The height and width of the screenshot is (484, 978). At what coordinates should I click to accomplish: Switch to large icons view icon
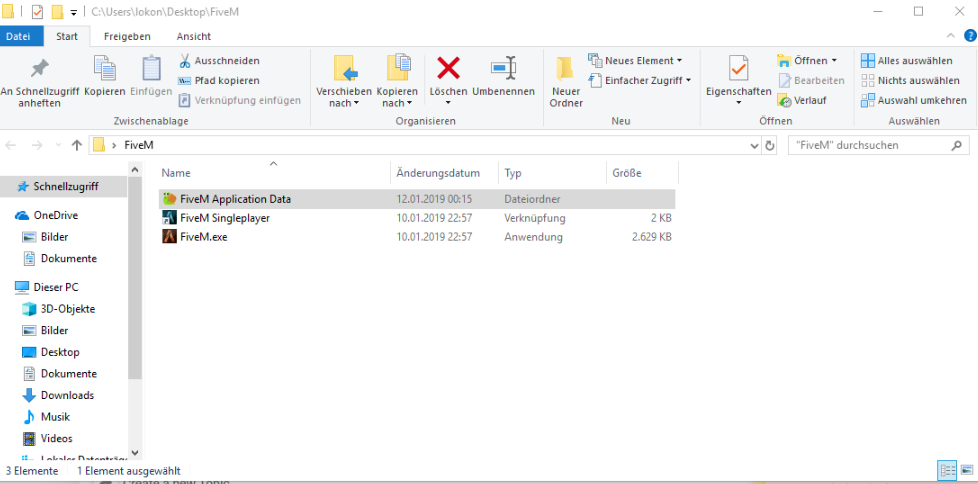coord(966,470)
